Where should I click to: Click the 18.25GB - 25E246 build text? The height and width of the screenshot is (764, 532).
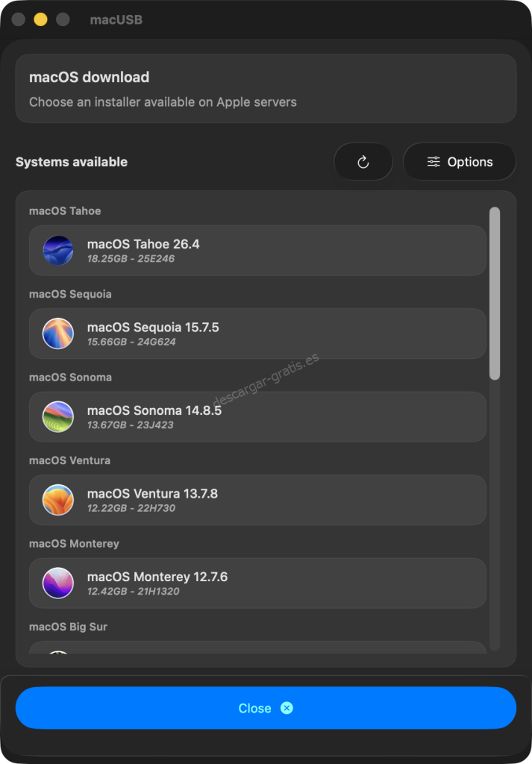pos(131,259)
